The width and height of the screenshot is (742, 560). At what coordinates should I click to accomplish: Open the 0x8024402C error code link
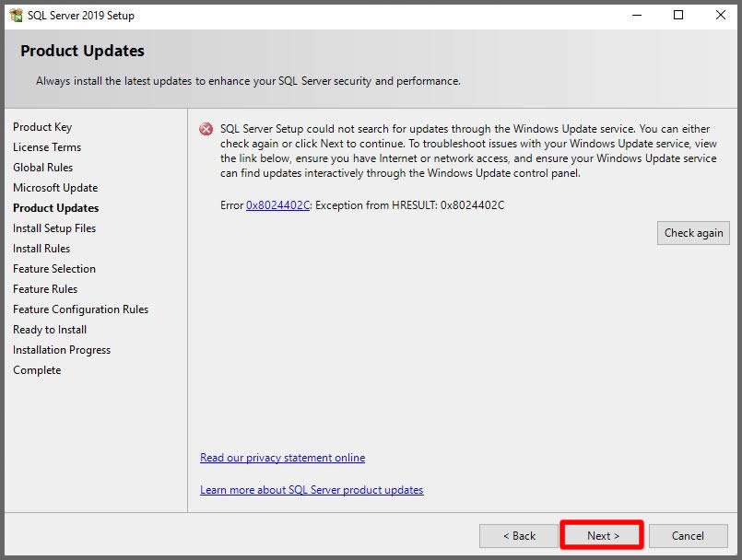[277, 205]
